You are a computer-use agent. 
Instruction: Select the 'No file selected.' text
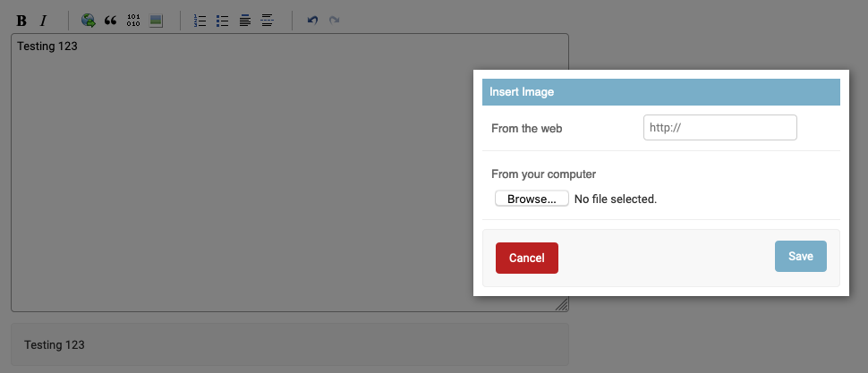tap(616, 199)
